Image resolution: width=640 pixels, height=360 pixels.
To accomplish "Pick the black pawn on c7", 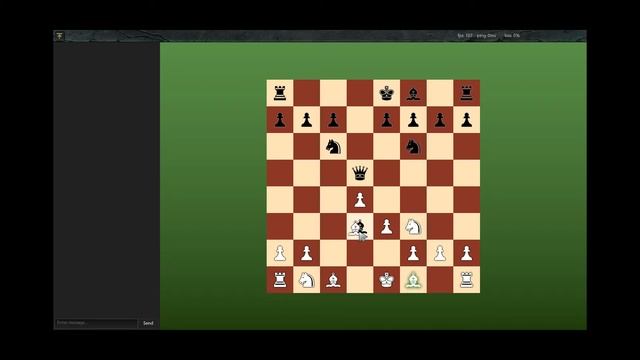I will (x=333, y=120).
